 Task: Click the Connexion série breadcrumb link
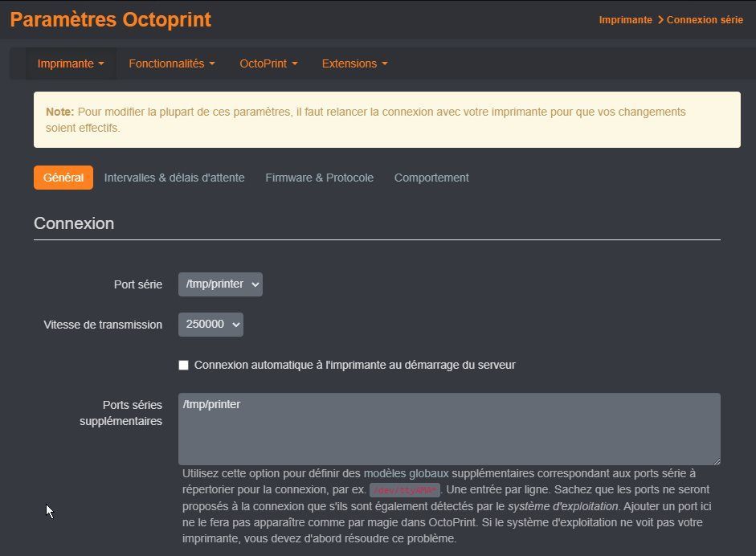point(705,20)
